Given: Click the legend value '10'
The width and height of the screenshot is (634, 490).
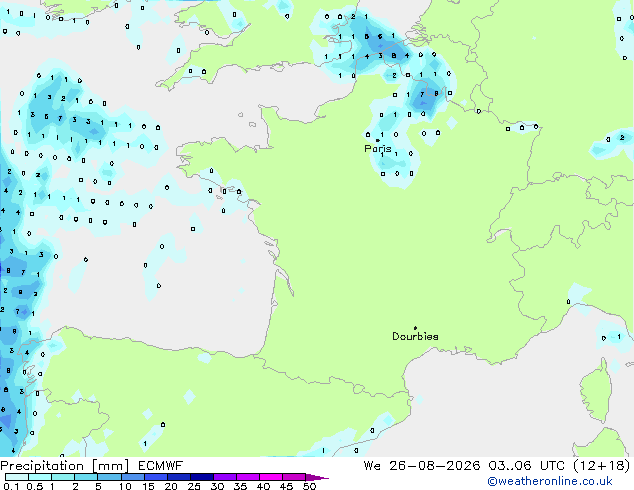Looking at the screenshot, I should pyautogui.click(x=125, y=486).
